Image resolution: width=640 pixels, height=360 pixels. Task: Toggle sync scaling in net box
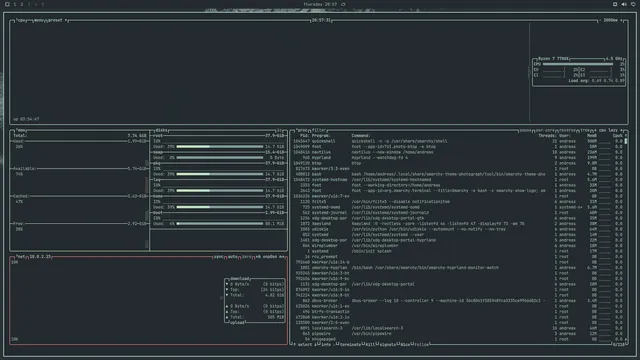218,257
